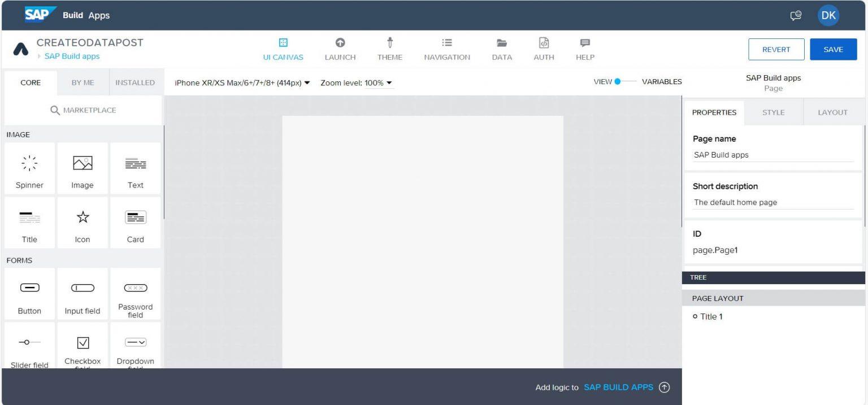Open the AUTH settings icon
This screenshot has width=868, height=405.
543,48
